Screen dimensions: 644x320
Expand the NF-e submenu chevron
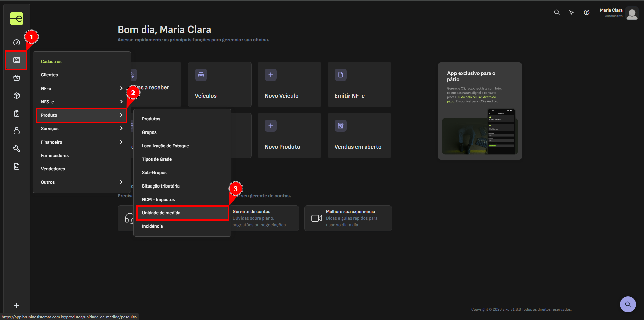[x=121, y=88]
